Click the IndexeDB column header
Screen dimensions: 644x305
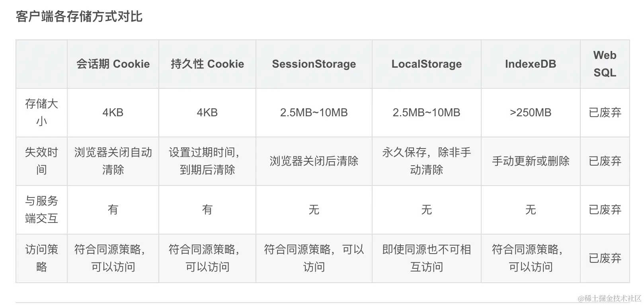point(530,64)
